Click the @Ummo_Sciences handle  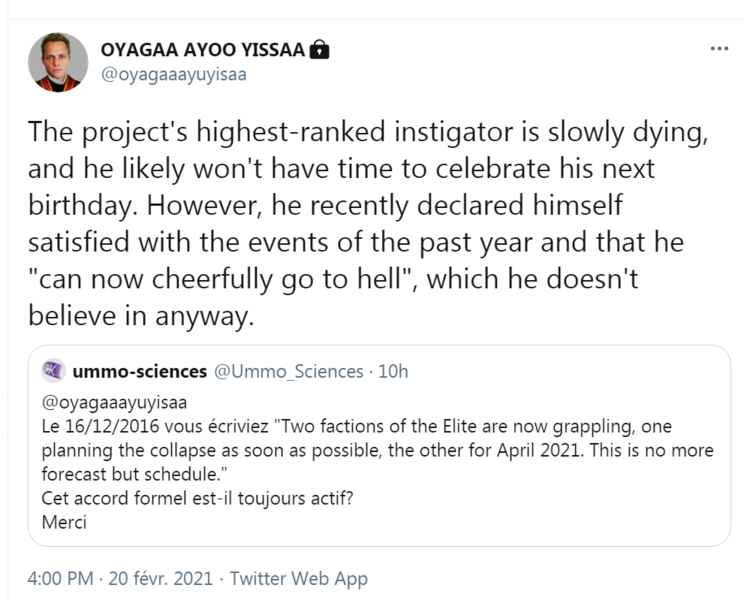click(x=288, y=371)
